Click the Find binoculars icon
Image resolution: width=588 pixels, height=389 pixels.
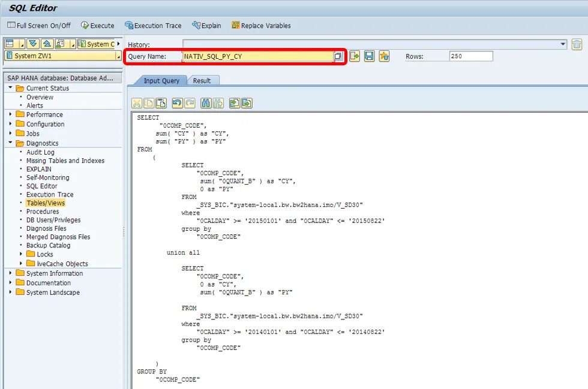(206, 103)
